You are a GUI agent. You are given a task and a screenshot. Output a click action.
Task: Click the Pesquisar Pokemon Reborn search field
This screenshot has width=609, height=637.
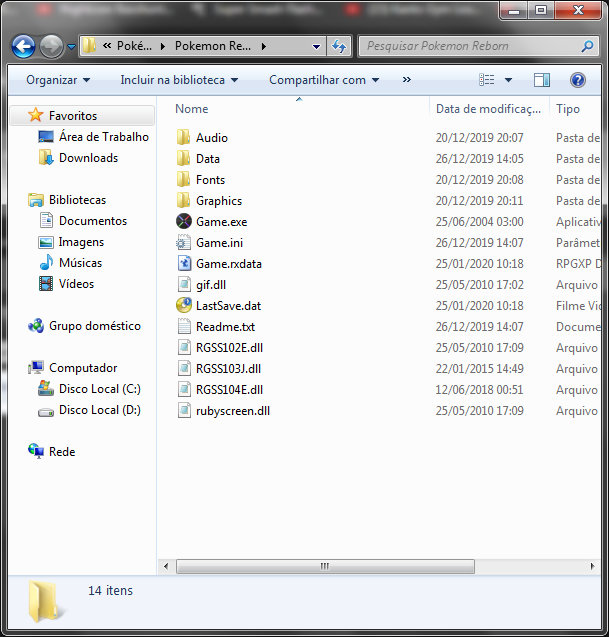pos(470,46)
